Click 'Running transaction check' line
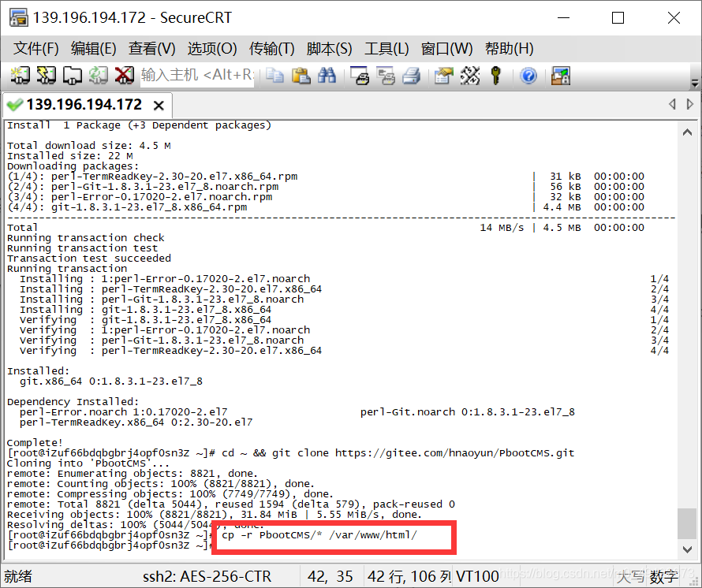The width and height of the screenshot is (702, 588). tap(85, 237)
